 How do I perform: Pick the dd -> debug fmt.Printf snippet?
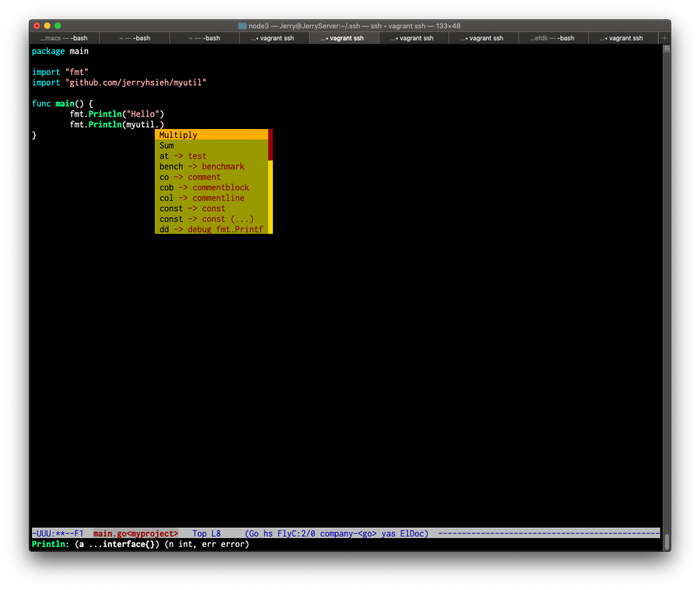pos(211,229)
